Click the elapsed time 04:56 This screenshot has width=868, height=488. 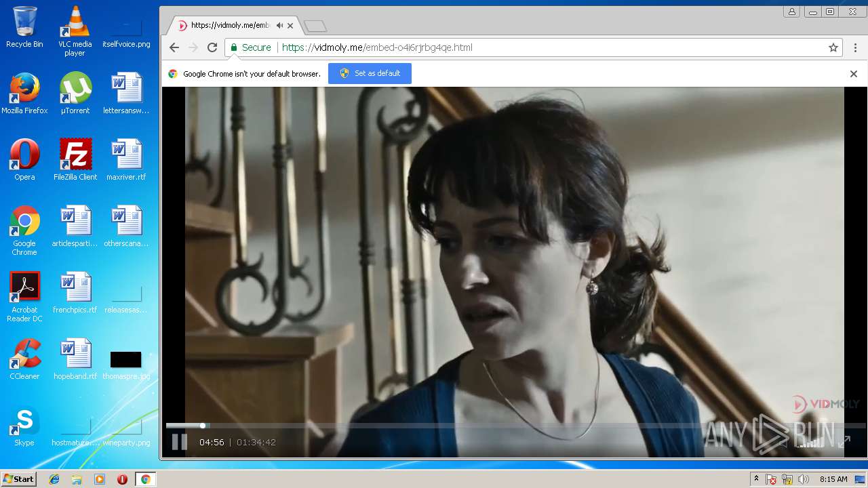click(x=212, y=442)
